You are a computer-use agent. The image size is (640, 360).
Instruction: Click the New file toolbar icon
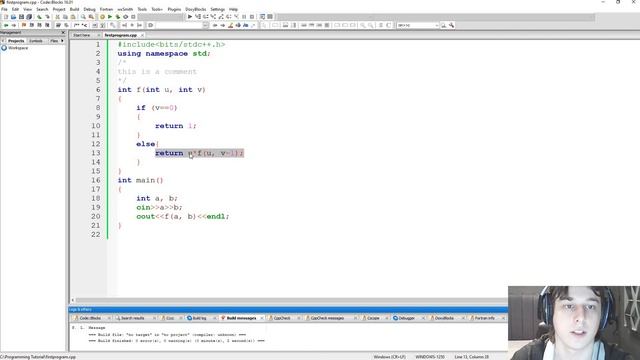tap(6, 17)
